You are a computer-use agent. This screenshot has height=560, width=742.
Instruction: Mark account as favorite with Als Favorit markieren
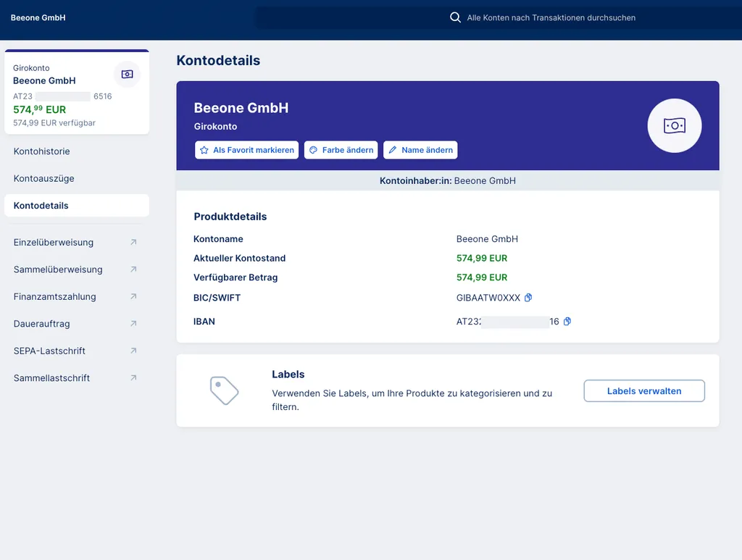[247, 150]
